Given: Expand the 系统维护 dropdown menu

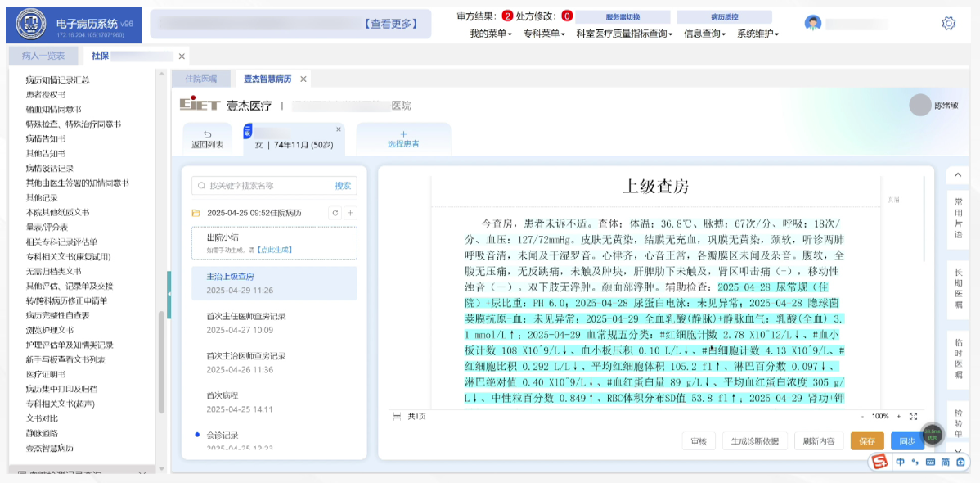Looking at the screenshot, I should (x=757, y=34).
